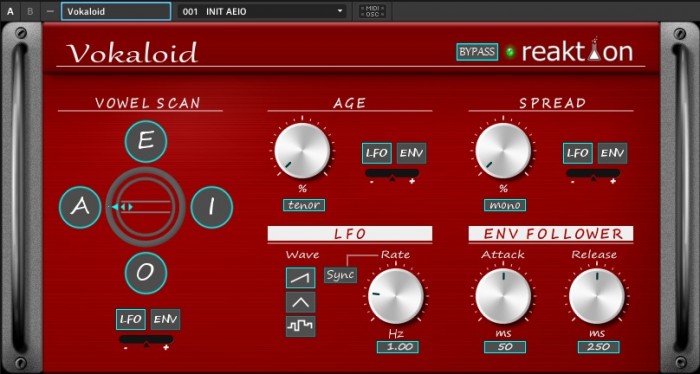Toggle LFO modulation for Age
This screenshot has width=700, height=374.
click(377, 154)
